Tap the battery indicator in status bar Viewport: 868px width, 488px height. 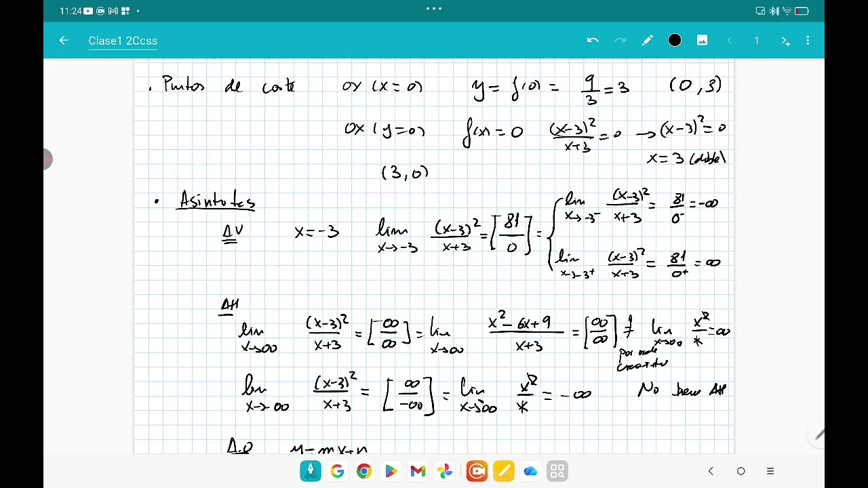[802, 11]
